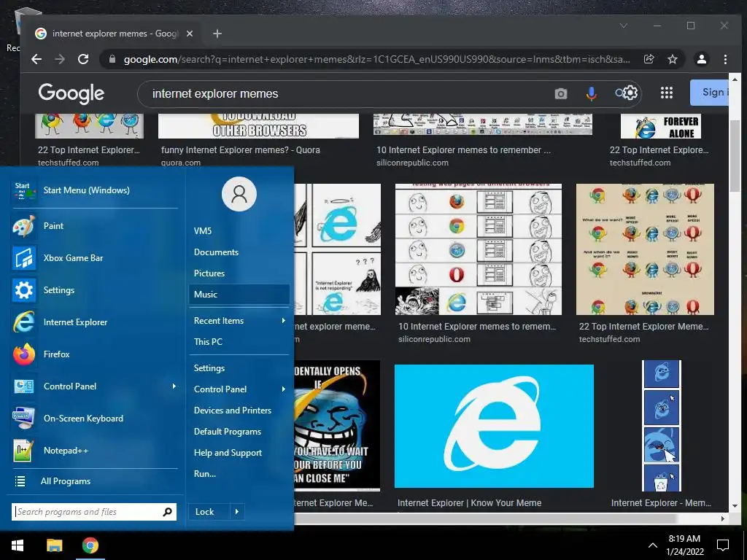Click the Chrome taskbar icon
This screenshot has width=747, height=560.
click(90, 545)
